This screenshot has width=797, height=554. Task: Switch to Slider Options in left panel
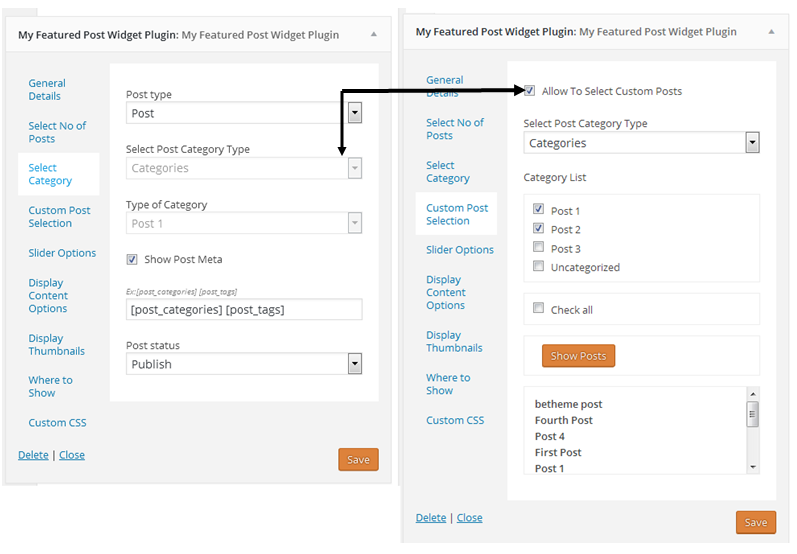(62, 253)
